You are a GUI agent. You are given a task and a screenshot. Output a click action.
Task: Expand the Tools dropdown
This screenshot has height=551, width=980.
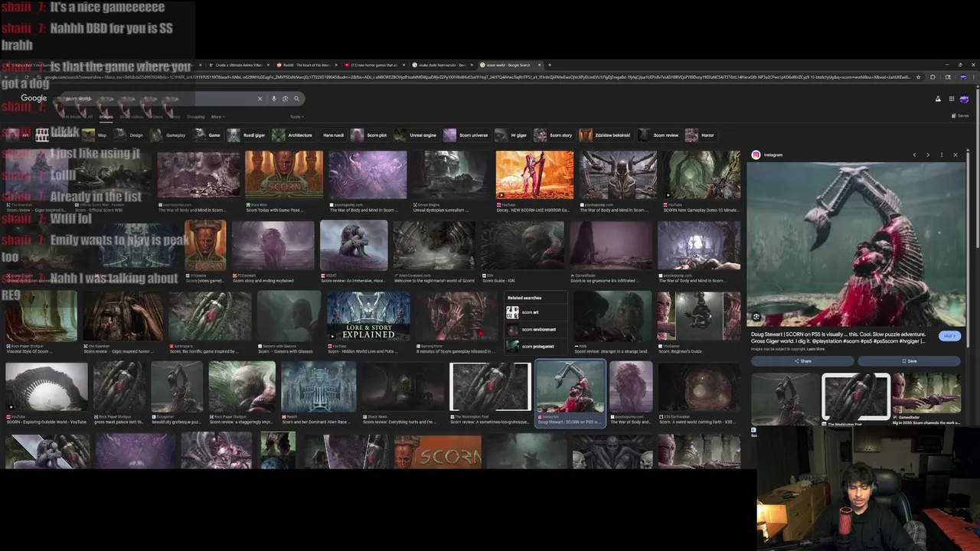[296, 116]
